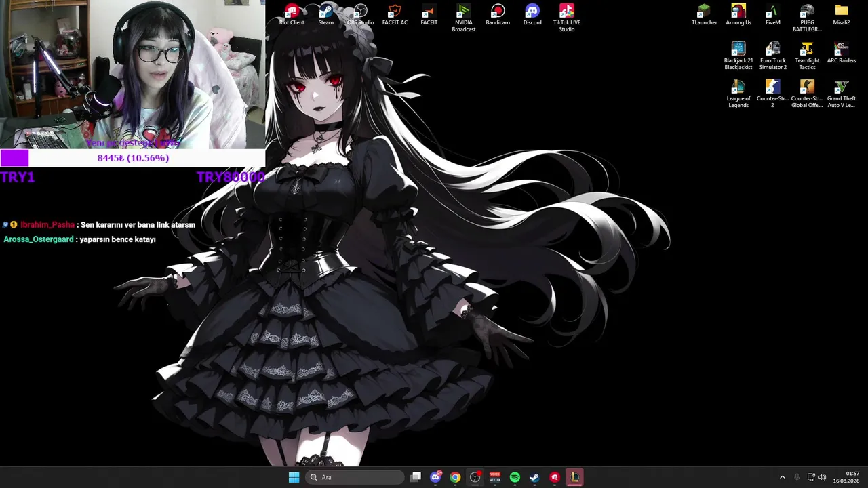The width and height of the screenshot is (868, 488).
Task: Click the chat username Ibrahim_Pasha
Action: pos(47,225)
